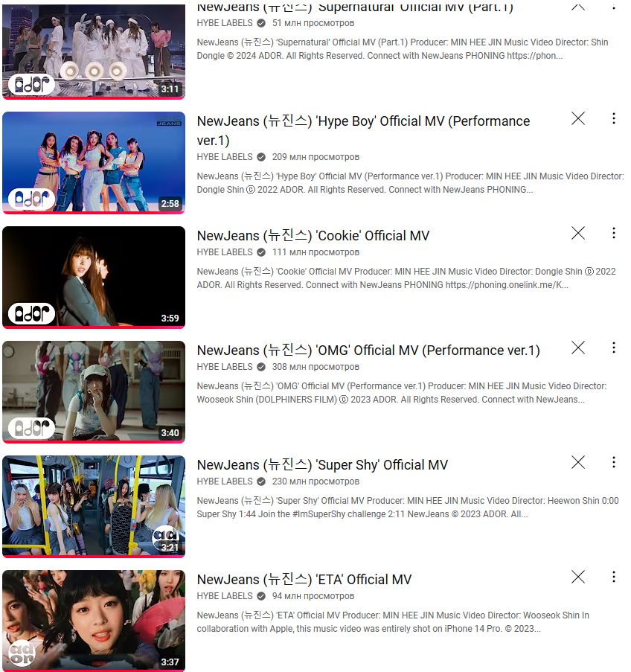
Task: Play the Supernatural video thumbnail
Action: [x=94, y=51]
